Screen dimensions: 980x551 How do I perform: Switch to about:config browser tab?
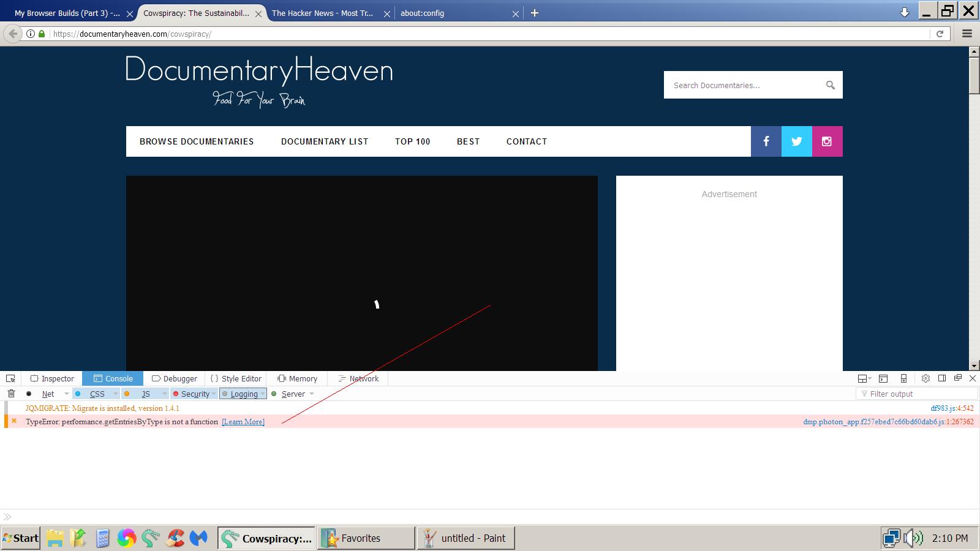pos(459,13)
